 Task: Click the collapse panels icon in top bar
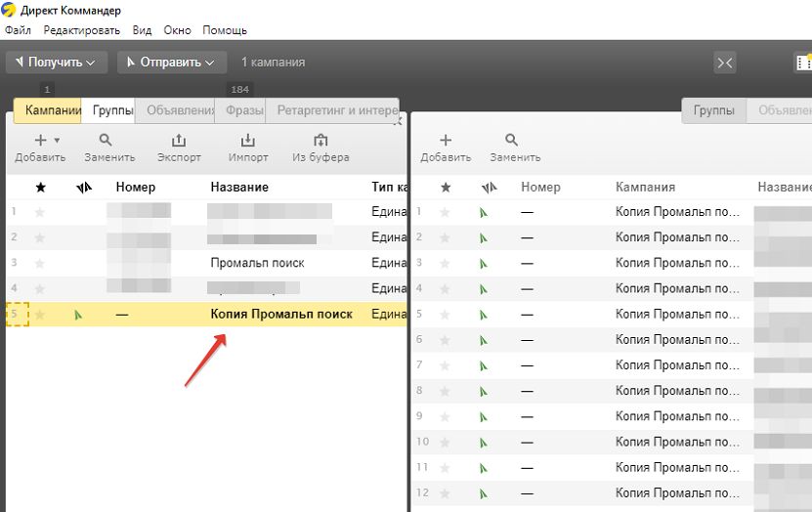tap(724, 63)
